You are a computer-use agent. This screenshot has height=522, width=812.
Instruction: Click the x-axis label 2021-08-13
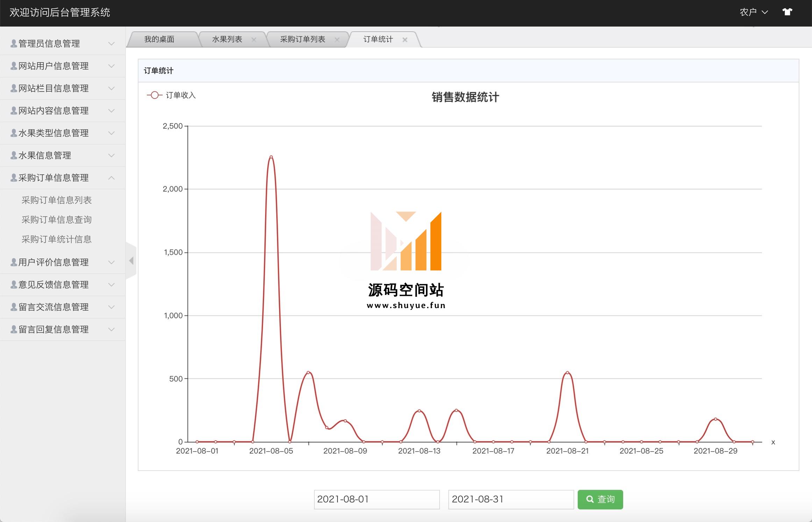pyautogui.click(x=419, y=451)
